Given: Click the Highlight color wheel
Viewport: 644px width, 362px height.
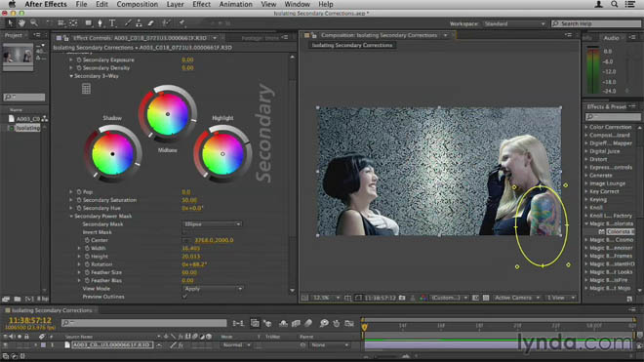Looking at the screenshot, I should [222, 154].
